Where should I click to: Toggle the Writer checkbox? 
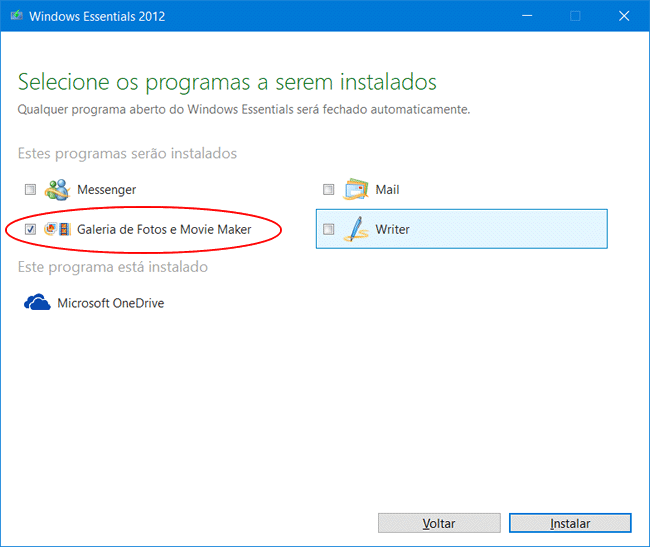(329, 230)
